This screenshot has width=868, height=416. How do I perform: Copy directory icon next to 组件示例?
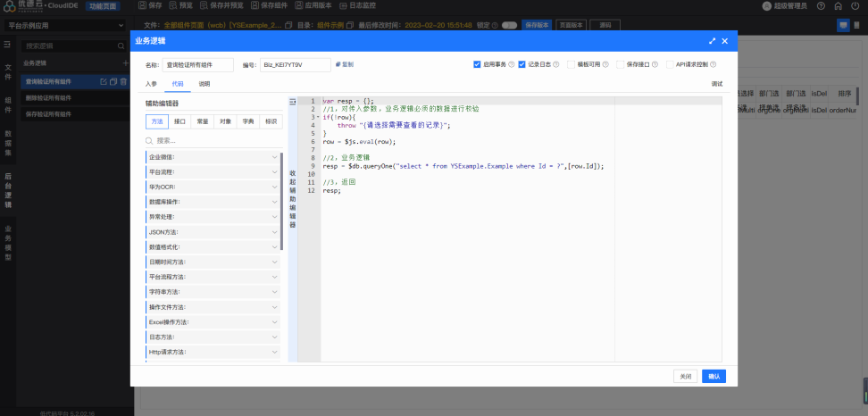349,26
